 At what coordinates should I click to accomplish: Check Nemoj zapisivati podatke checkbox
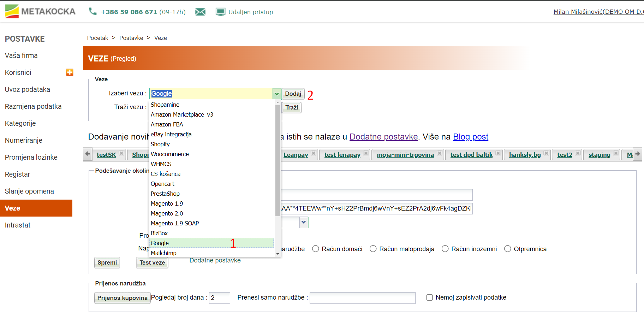[x=430, y=297]
